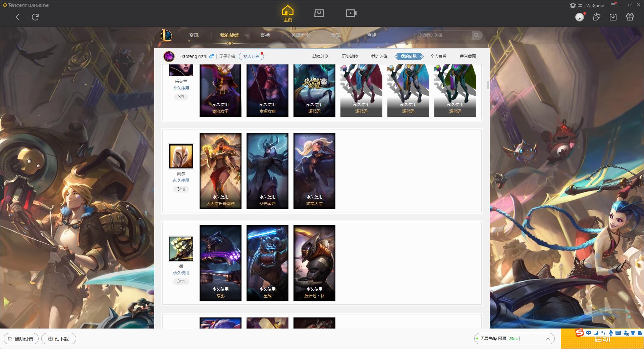This screenshot has height=349, width=644.
Task: Click the 易 champion portrait icon
Action: pos(181,249)
